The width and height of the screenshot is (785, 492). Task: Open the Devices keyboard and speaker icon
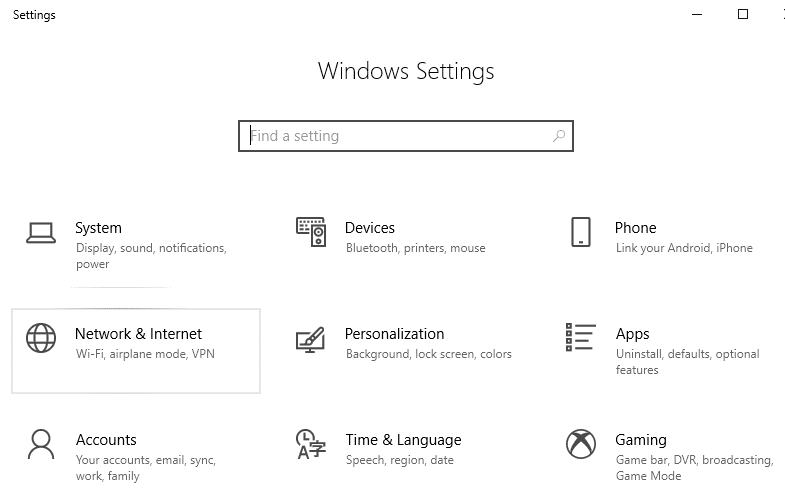(x=311, y=232)
